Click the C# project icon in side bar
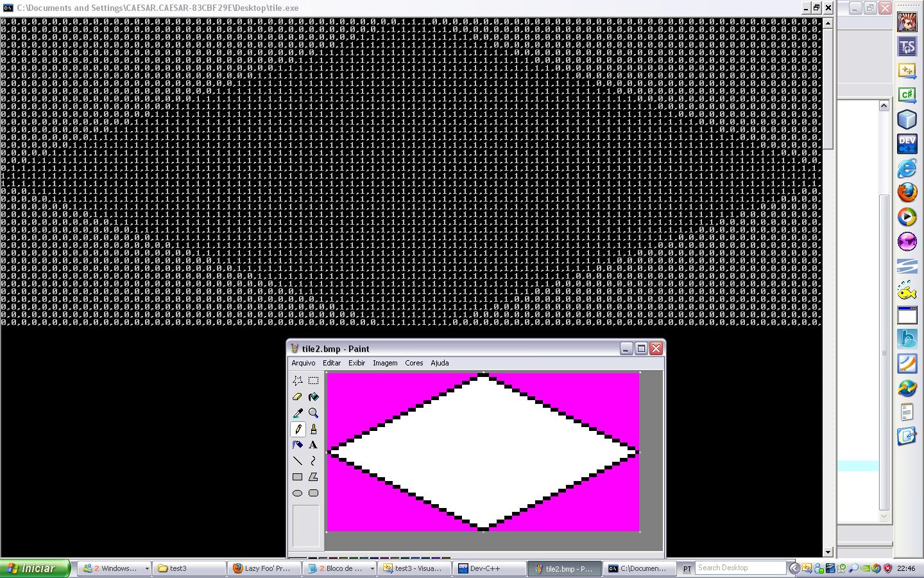The image size is (924, 578). [907, 95]
